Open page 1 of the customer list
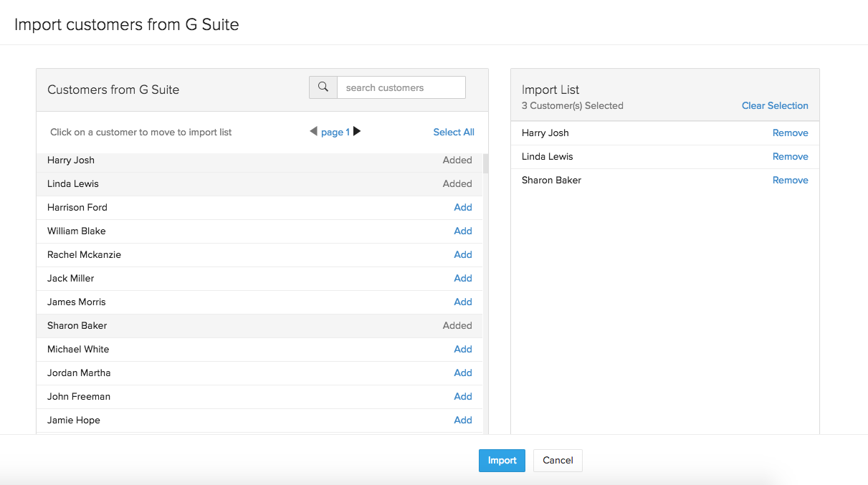 (x=335, y=132)
